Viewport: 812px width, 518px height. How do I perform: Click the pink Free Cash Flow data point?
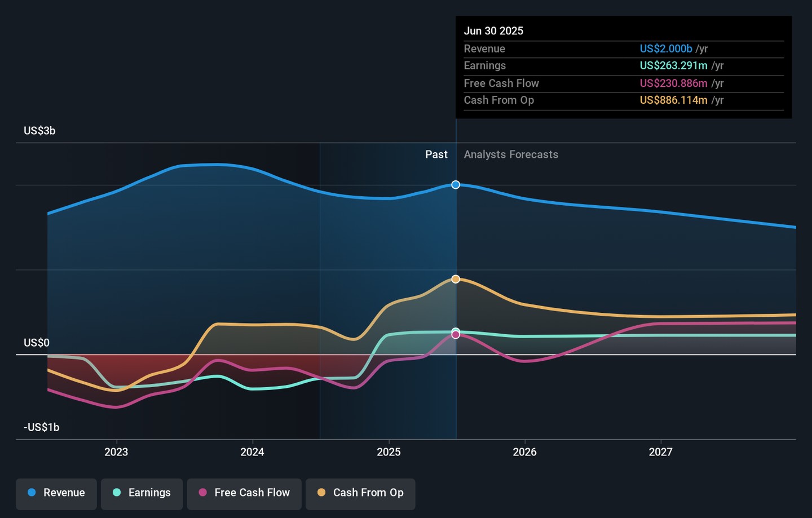coord(456,335)
